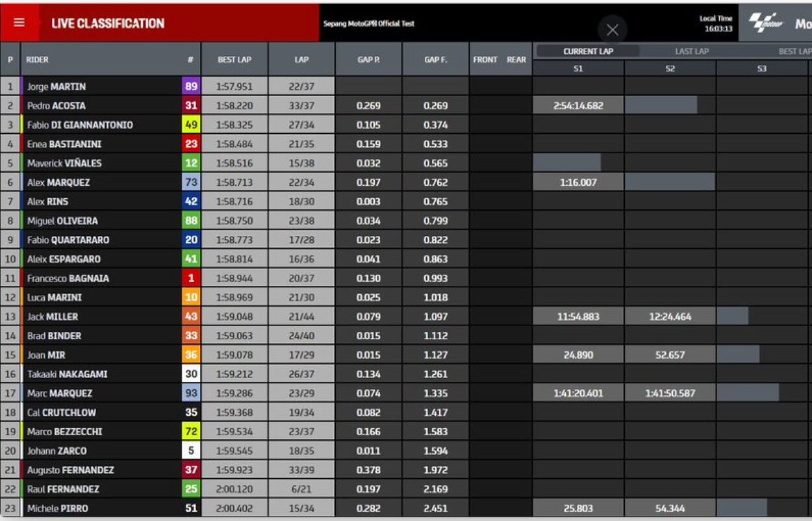Sort by the Best Lap column header
The image size is (812, 521).
coord(235,60)
